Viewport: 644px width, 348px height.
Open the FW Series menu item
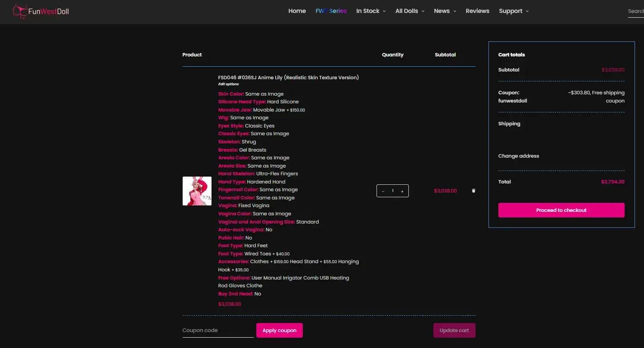331,11
